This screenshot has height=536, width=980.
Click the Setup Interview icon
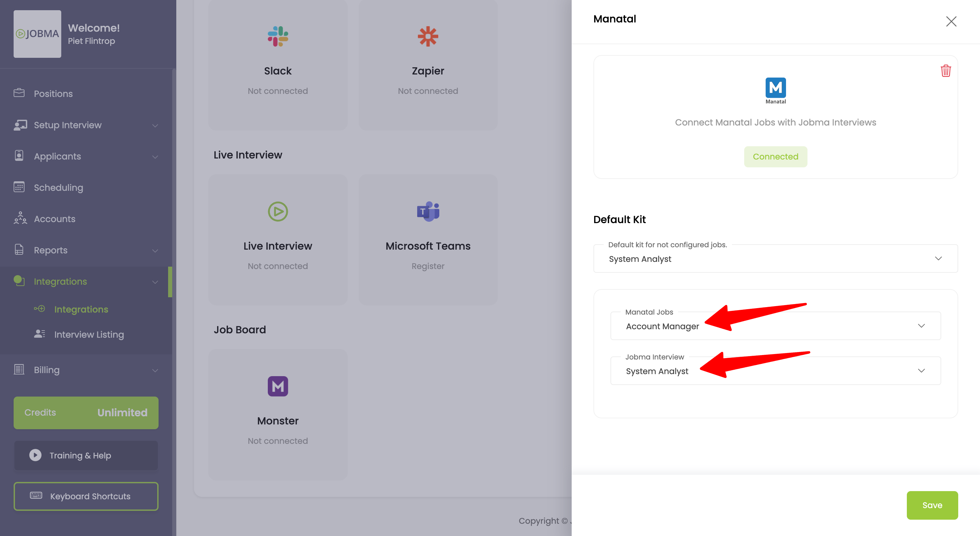[x=20, y=125]
